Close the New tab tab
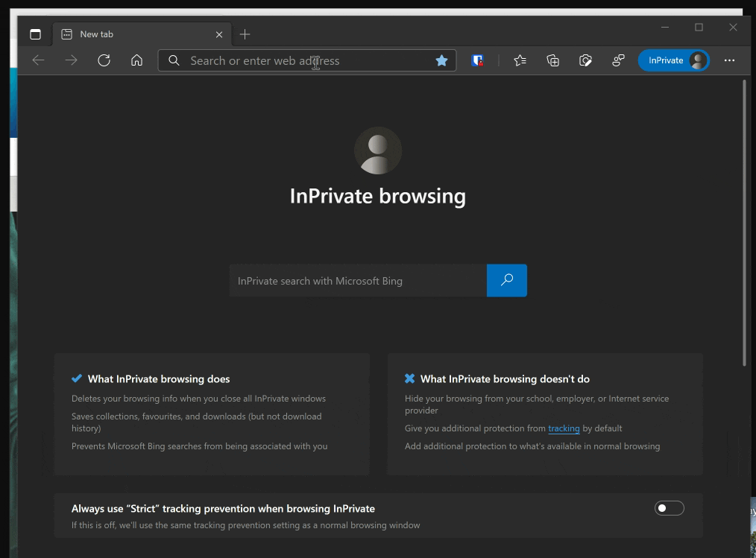This screenshot has width=756, height=558. 219,34
